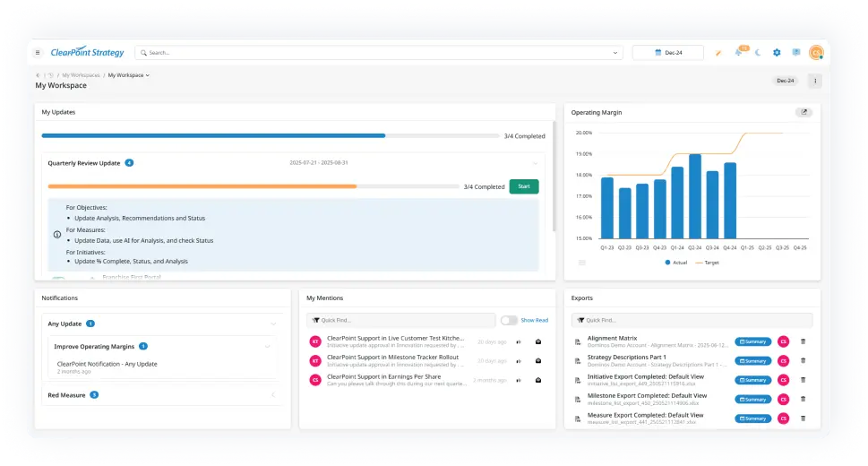The height and width of the screenshot is (466, 868).
Task: Open the recent history icon in the breadcrumb
Action: pos(50,75)
